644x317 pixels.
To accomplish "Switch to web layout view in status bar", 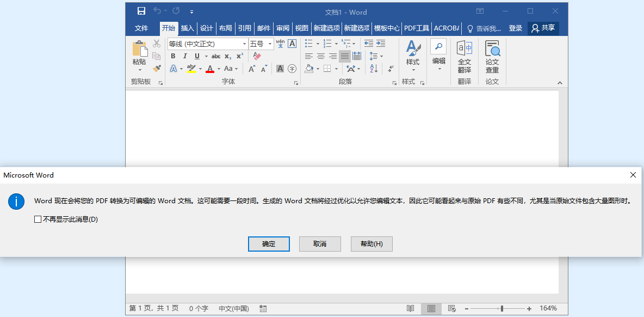I will pos(452,308).
